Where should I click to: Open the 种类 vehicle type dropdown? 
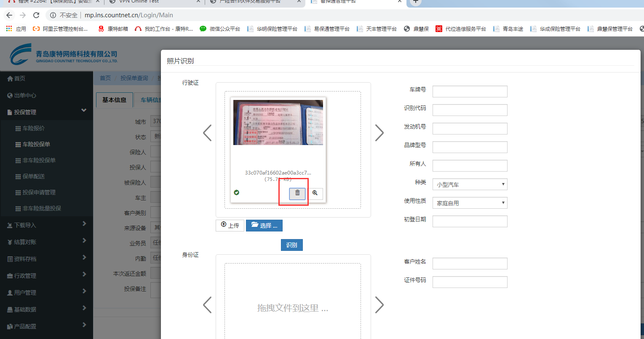(x=470, y=184)
